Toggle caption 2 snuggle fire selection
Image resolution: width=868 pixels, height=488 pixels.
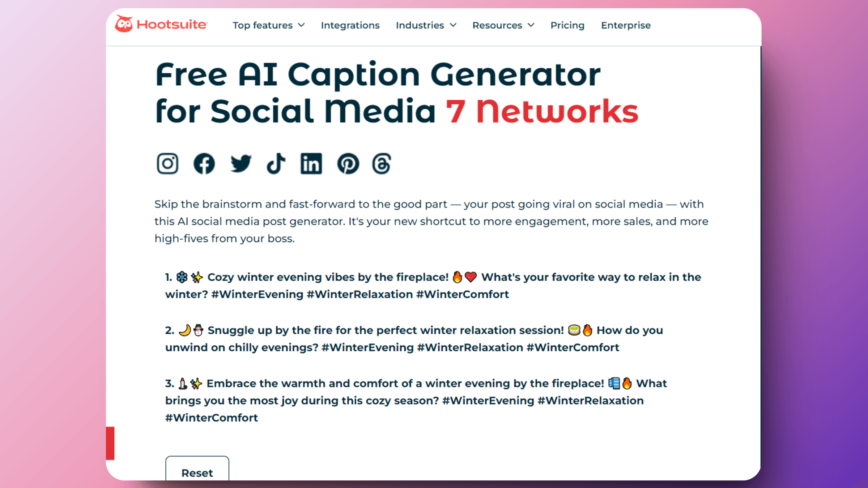(413, 338)
